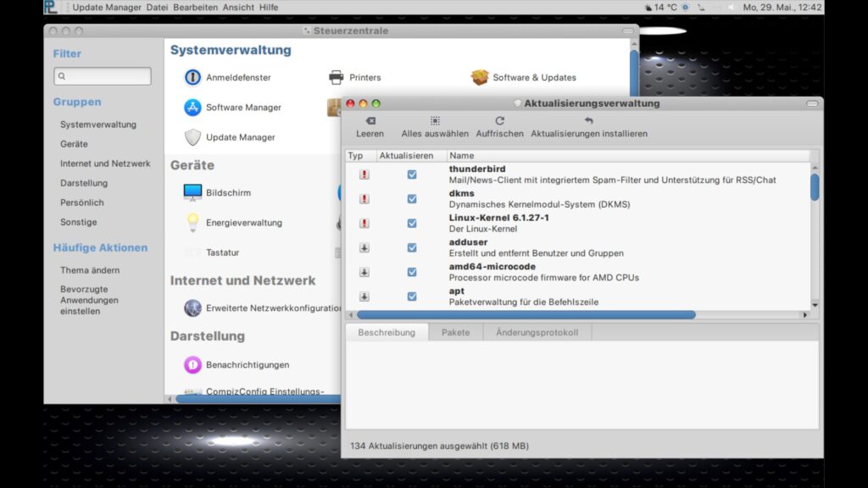Open the Hilfe menu
The width and height of the screenshot is (868, 488).
(x=269, y=7)
